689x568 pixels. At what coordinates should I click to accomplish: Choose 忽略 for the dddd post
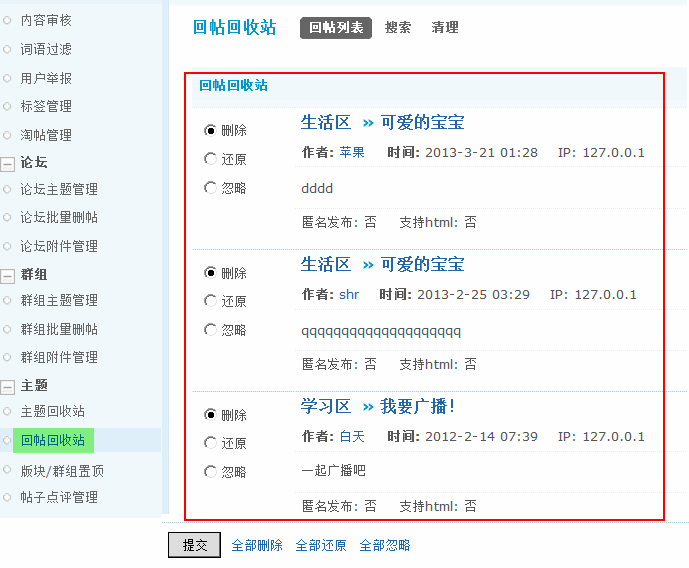tap(210, 187)
